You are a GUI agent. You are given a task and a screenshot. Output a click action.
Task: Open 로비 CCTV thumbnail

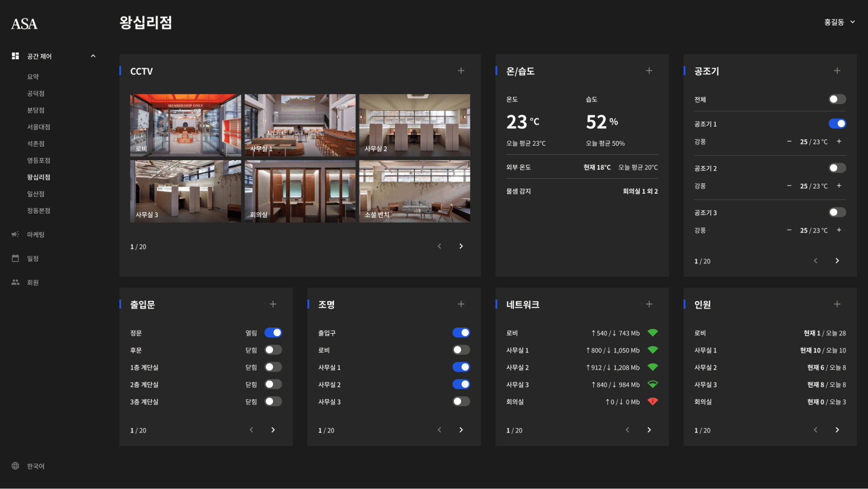pyautogui.click(x=185, y=125)
